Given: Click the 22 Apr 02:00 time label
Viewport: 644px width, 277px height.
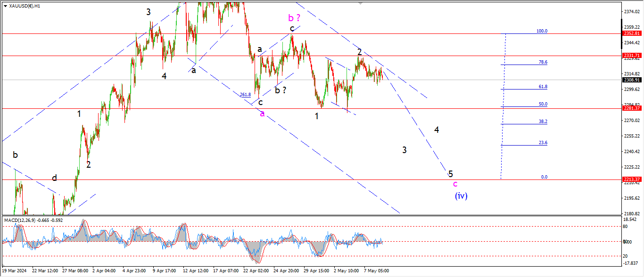Looking at the screenshot, I should (x=256, y=271).
